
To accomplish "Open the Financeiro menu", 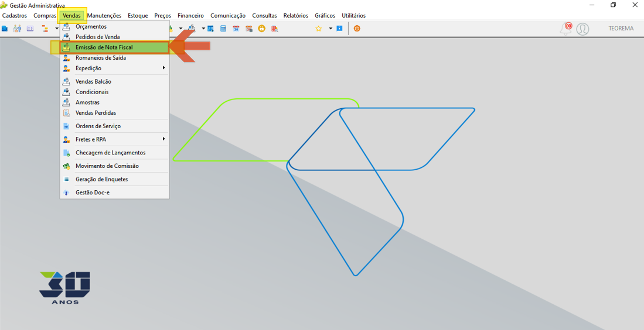I will pos(190,16).
